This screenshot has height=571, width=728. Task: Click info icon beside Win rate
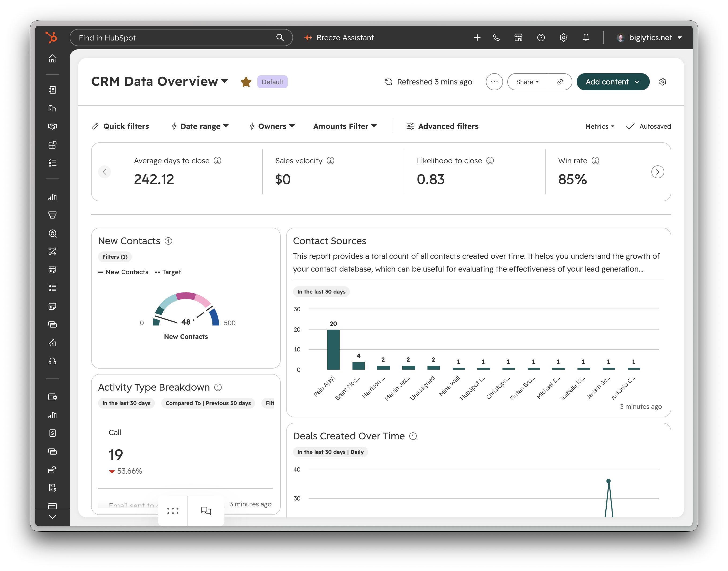tap(595, 161)
